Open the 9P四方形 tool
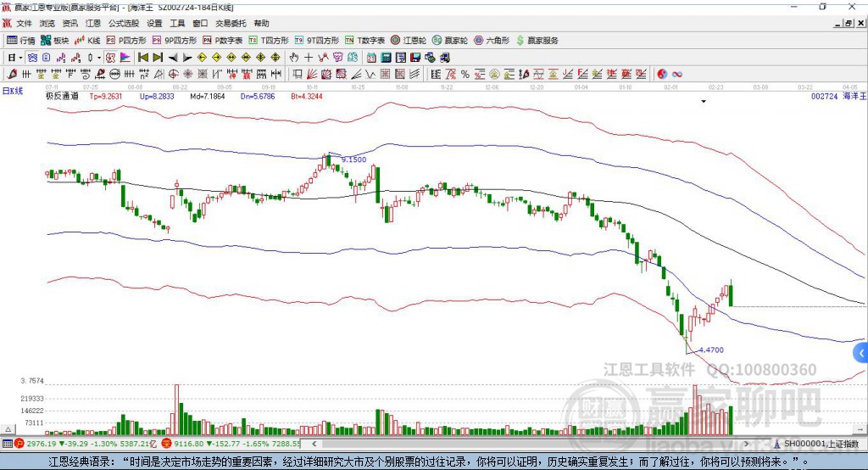 coord(175,41)
